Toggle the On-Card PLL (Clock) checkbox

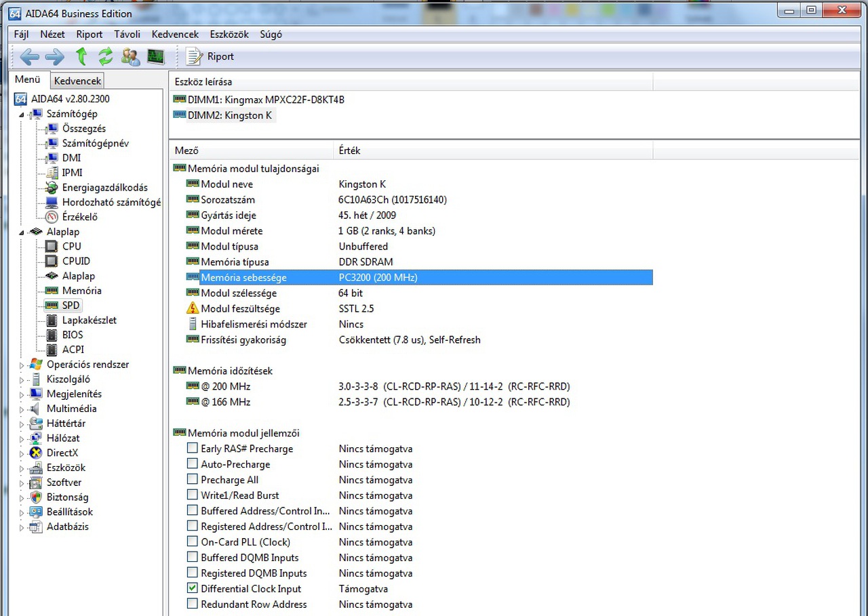tap(193, 541)
